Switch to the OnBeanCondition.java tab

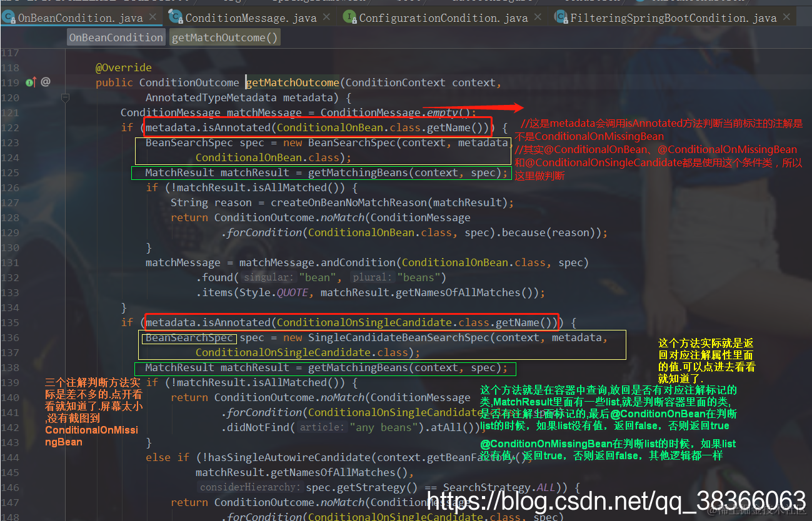(x=80, y=18)
